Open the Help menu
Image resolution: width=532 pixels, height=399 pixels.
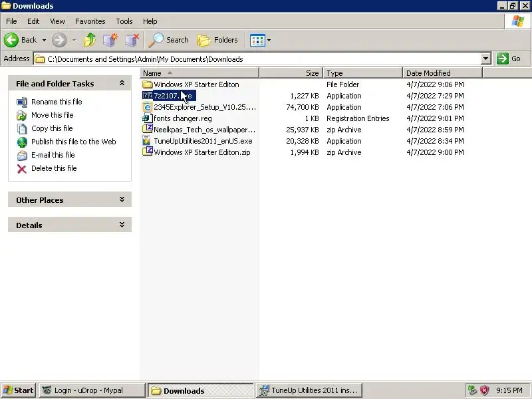coord(150,21)
